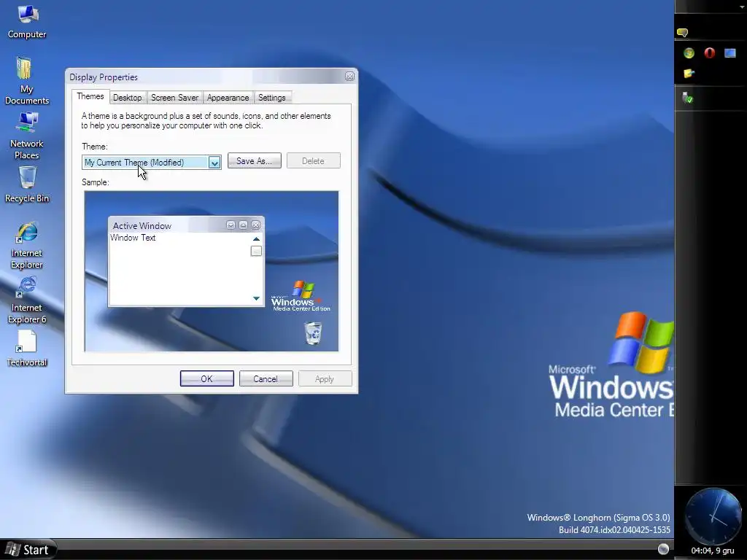The height and width of the screenshot is (560, 747).
Task: Switch to the Screen Saver tab
Action: [174, 98]
